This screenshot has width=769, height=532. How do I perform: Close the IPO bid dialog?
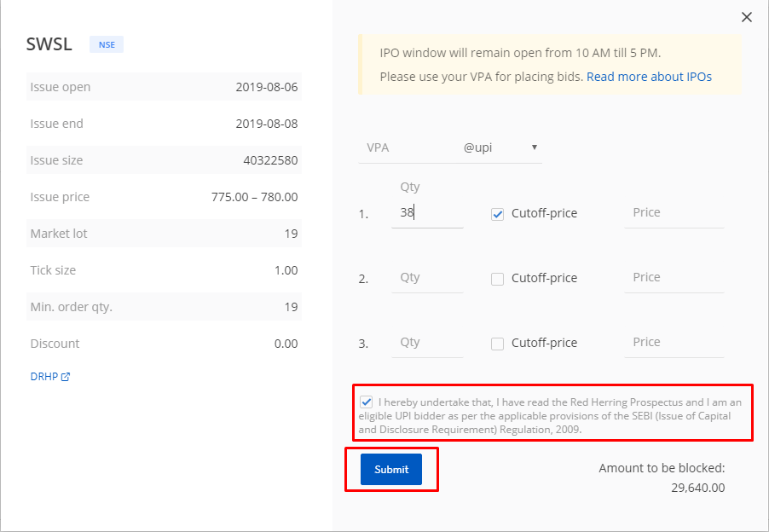click(746, 16)
